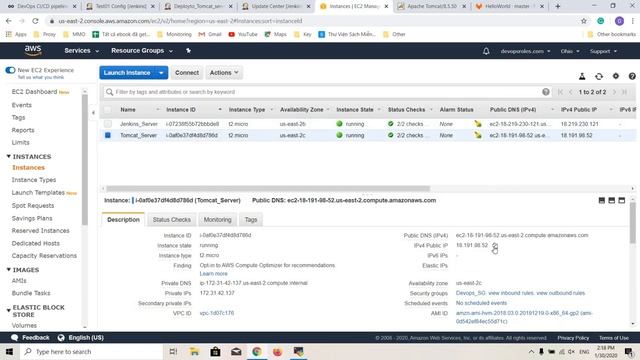Click the Connect button
This screenshot has width=640, height=360.
187,73
